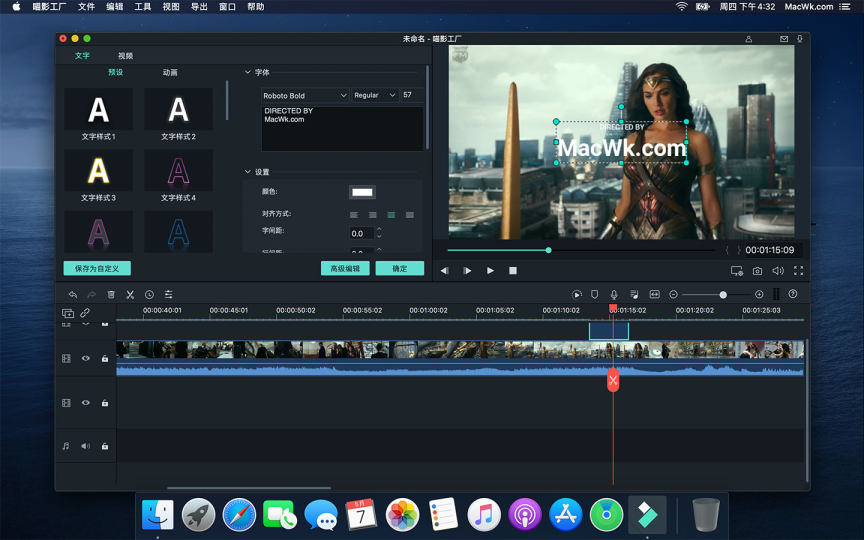The width and height of the screenshot is (864, 540).
Task: Select the first left text alignment option
Action: pyautogui.click(x=354, y=215)
